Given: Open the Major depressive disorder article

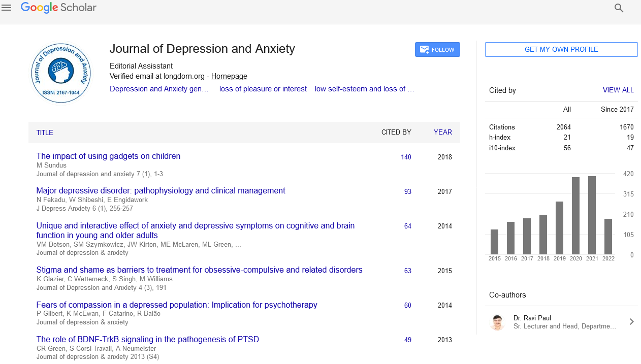Looking at the screenshot, I should pyautogui.click(x=161, y=191).
